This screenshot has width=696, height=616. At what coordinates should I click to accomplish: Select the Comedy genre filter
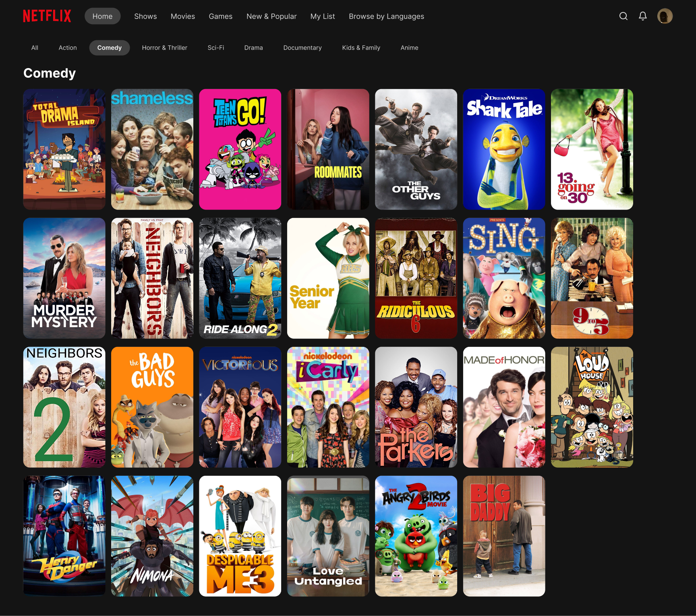tap(109, 48)
